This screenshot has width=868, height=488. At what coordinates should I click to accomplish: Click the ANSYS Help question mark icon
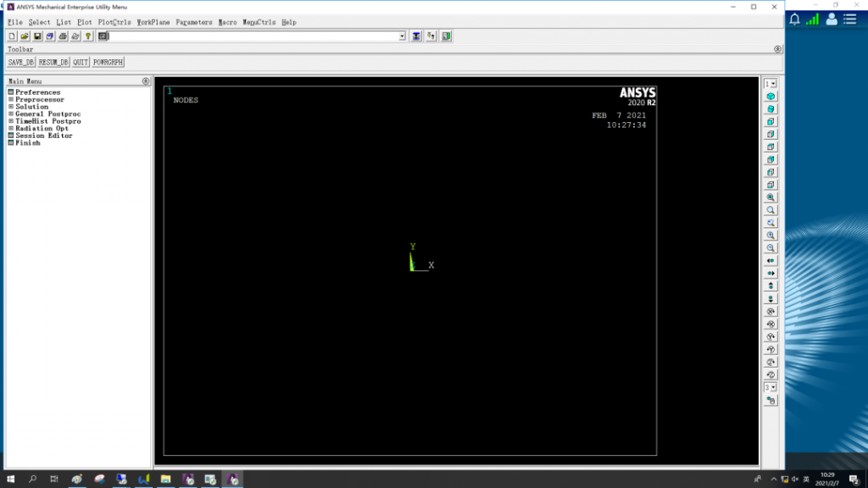tap(88, 36)
